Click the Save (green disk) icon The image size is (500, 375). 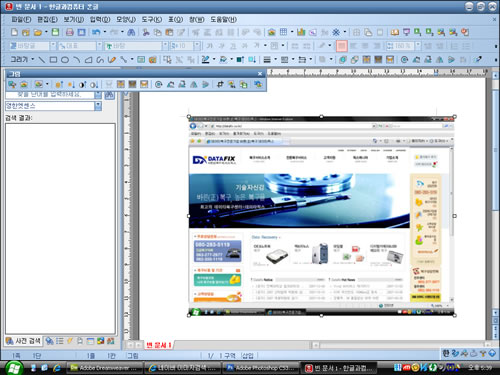tap(55, 32)
